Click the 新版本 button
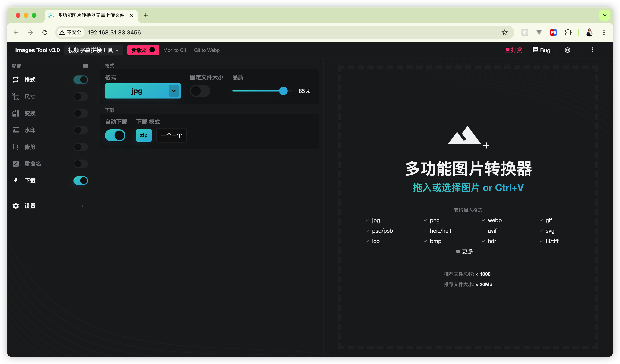620x364 pixels. 143,50
